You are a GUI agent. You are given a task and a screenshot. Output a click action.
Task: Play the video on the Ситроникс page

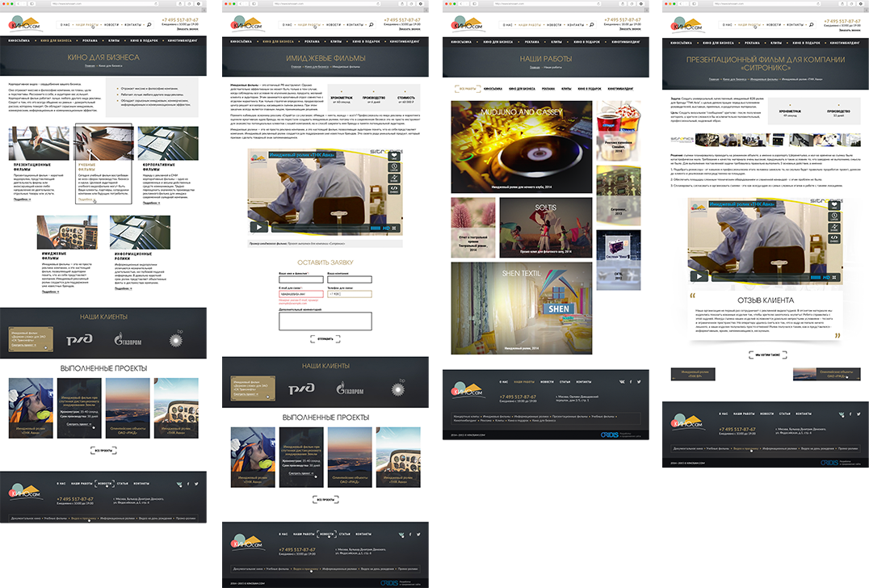click(699, 276)
